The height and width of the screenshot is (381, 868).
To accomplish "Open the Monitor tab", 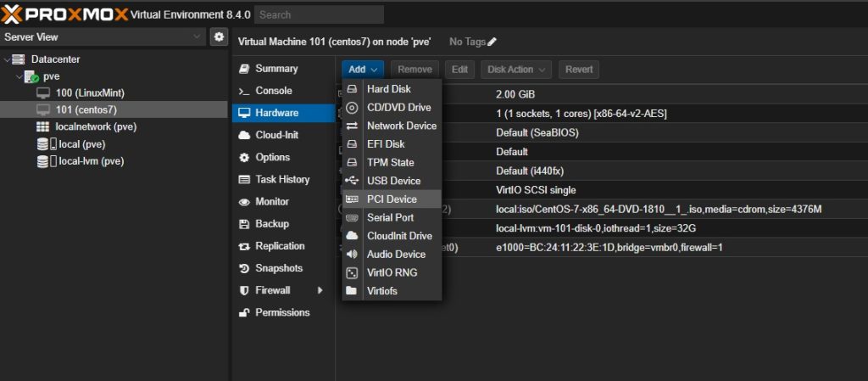I will [x=283, y=202].
